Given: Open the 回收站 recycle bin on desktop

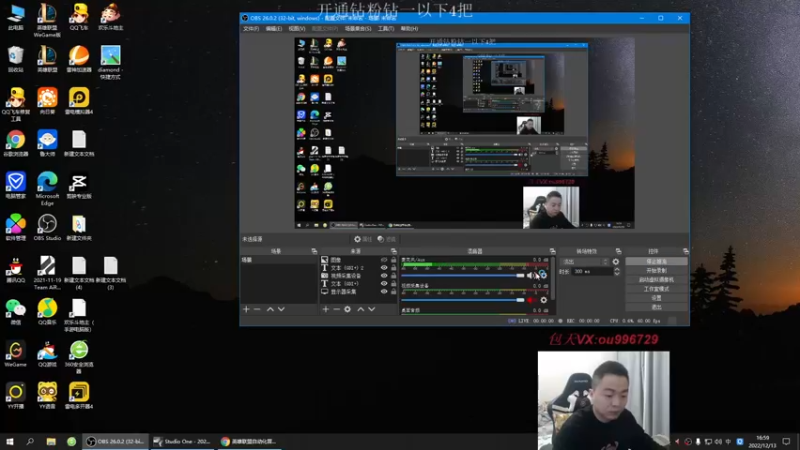Looking at the screenshot, I should (x=15, y=59).
